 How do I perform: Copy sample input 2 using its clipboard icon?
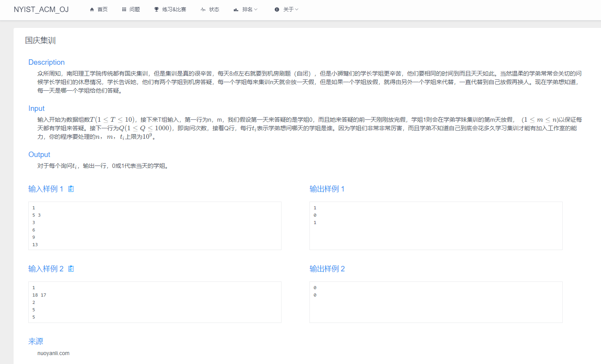[x=71, y=268]
